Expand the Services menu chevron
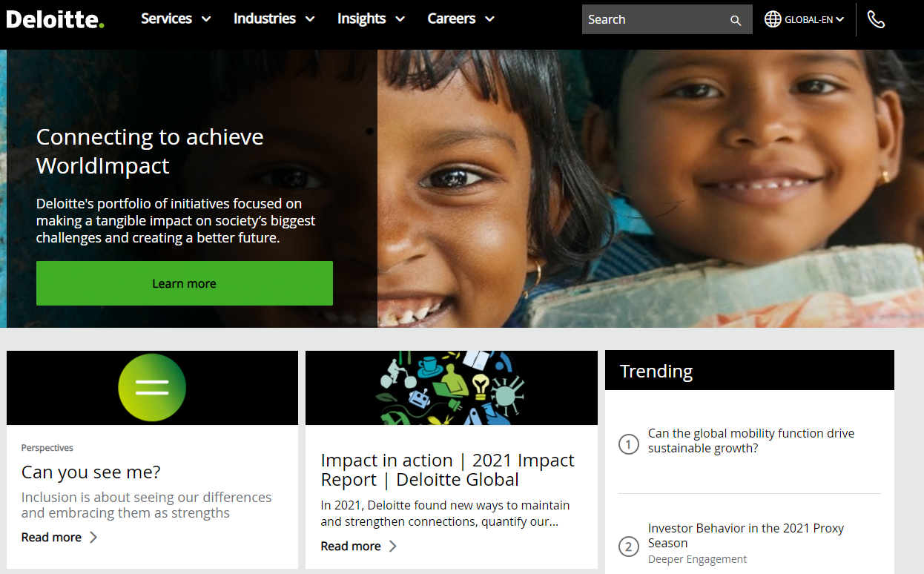Screen dimensions: 924x574 coord(206,19)
